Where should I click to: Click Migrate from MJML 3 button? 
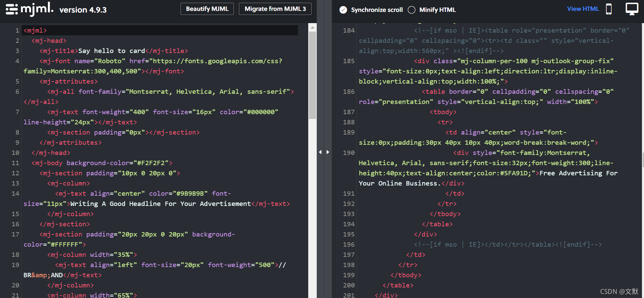(x=275, y=9)
